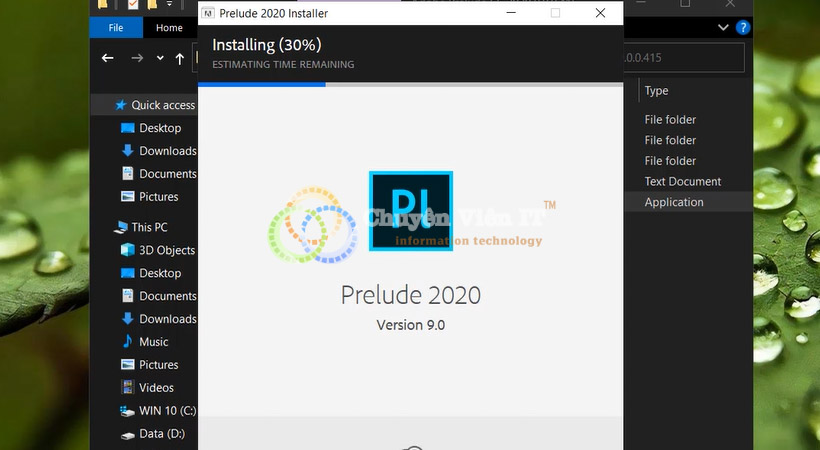Go back with the left arrow
Screen dimensions: 820x450
point(108,58)
